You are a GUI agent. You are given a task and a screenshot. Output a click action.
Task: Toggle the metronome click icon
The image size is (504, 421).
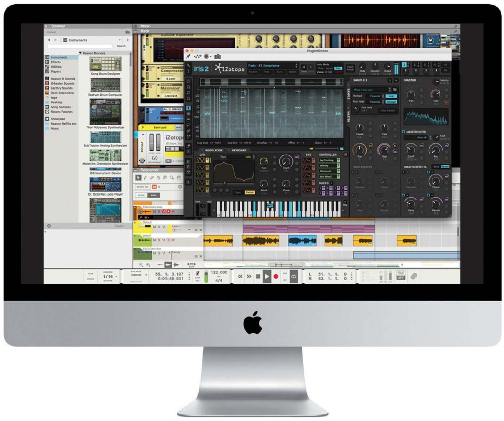click(198, 273)
